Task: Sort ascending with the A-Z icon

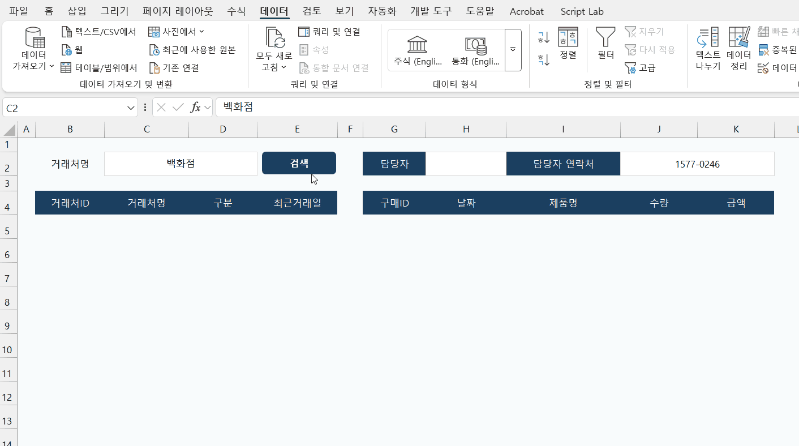Action: click(x=544, y=37)
